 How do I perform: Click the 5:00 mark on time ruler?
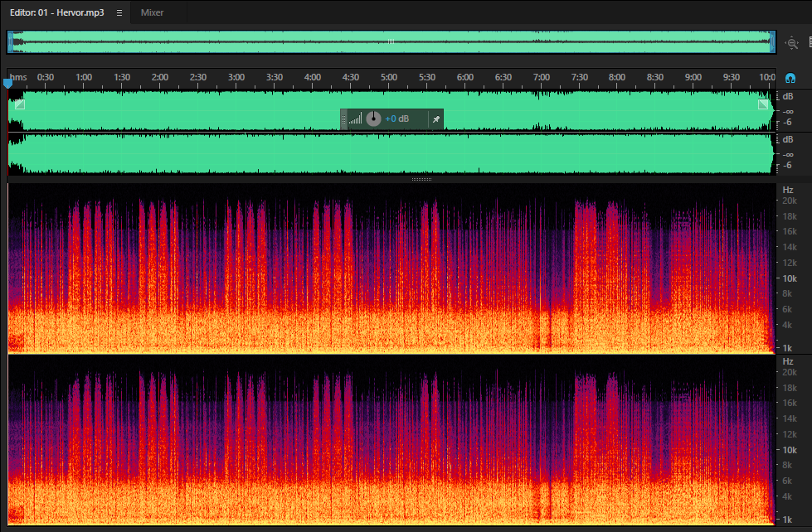click(x=389, y=78)
